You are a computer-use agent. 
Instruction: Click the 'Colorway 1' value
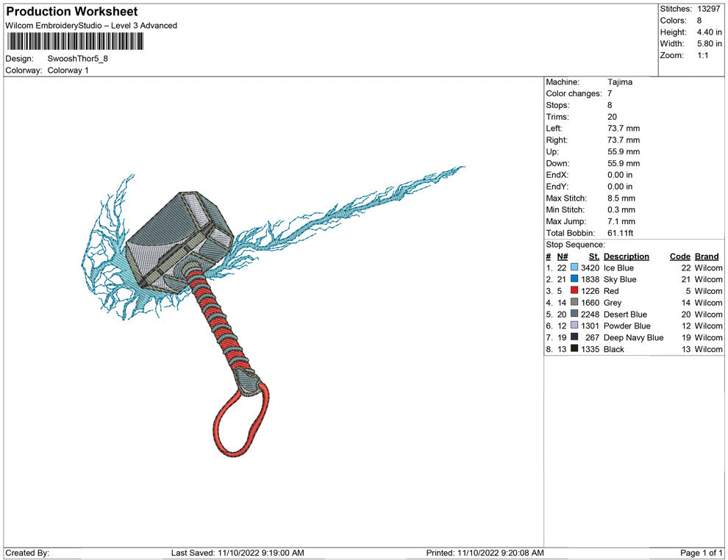pyautogui.click(x=68, y=71)
